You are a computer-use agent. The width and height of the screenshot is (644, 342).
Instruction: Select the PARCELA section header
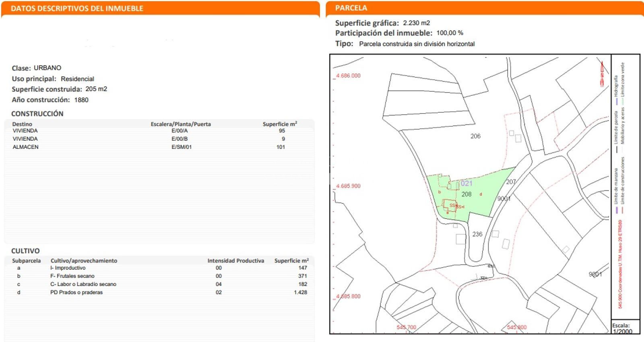(351, 8)
